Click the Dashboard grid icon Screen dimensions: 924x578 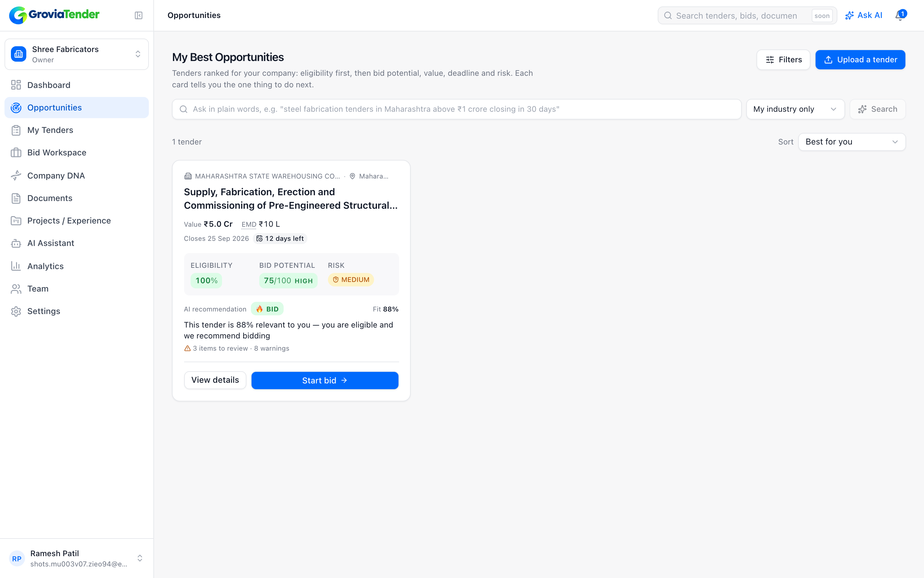[16, 85]
